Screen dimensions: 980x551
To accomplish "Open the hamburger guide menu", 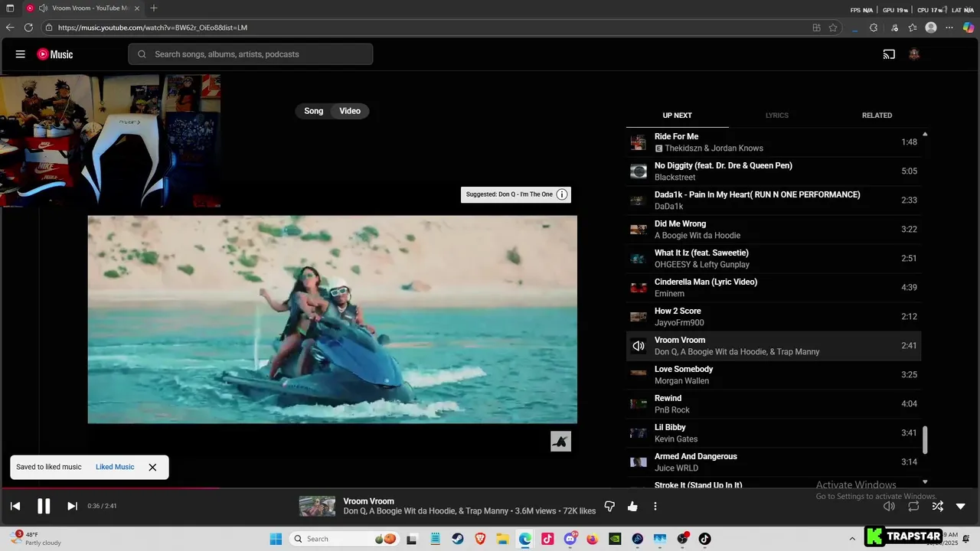I will (21, 54).
